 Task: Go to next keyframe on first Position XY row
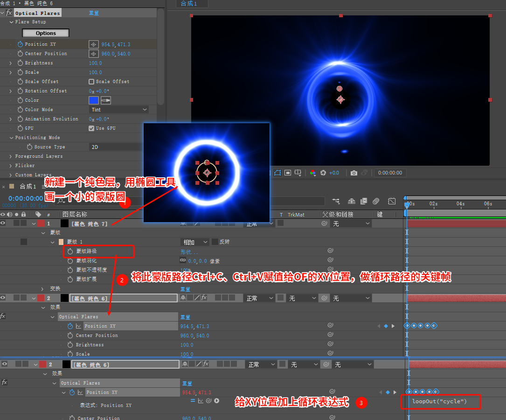point(393,326)
